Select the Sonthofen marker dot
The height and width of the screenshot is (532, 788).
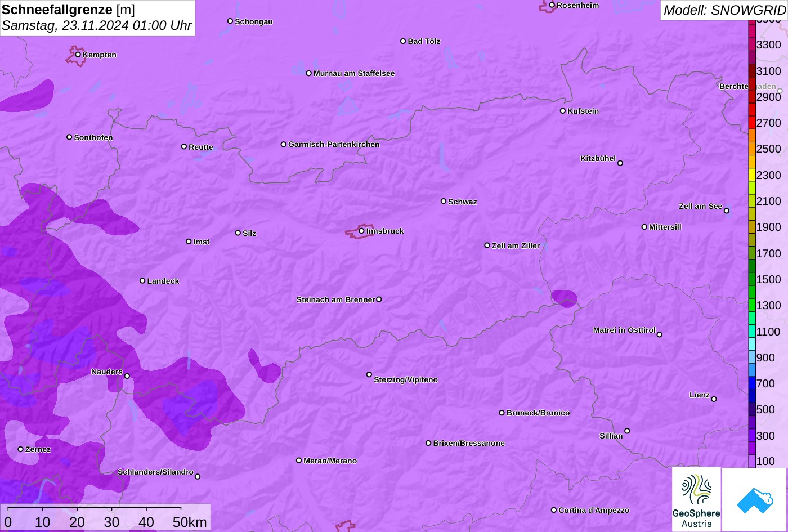(69, 137)
